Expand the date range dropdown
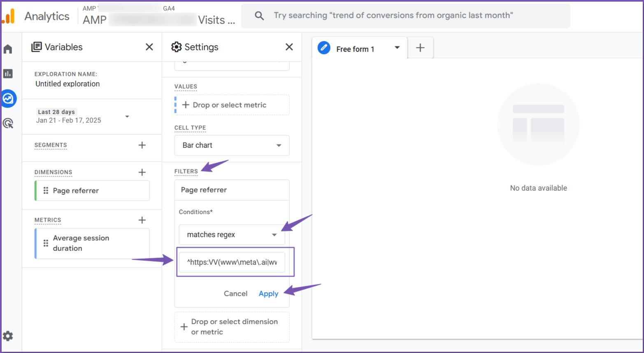The width and height of the screenshot is (644, 353). [x=127, y=117]
